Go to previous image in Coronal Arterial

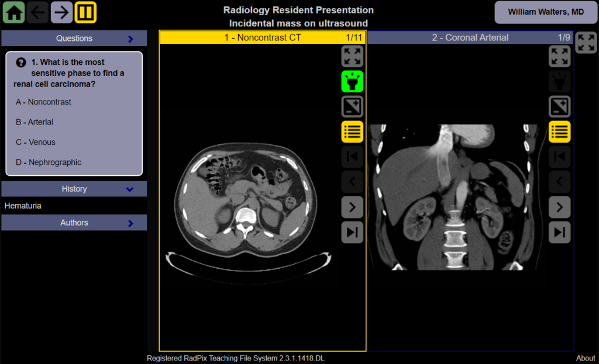click(560, 182)
